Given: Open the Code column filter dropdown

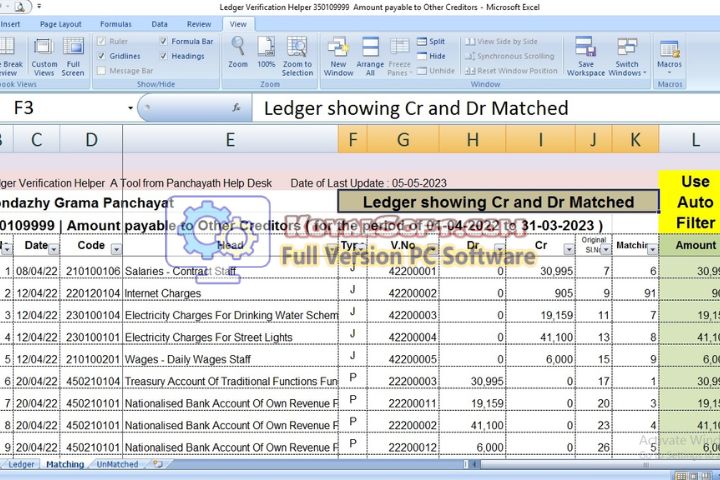Looking at the screenshot, I should (x=116, y=249).
